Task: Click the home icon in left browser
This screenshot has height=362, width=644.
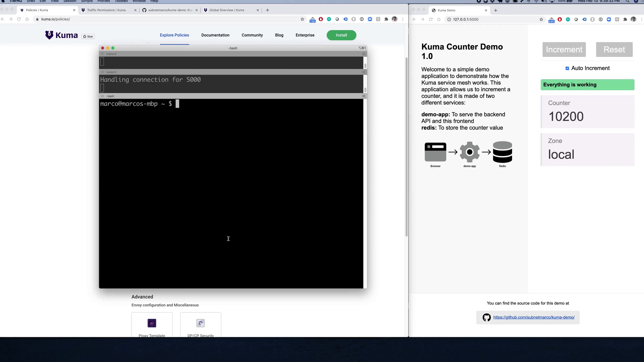Action: point(27,19)
